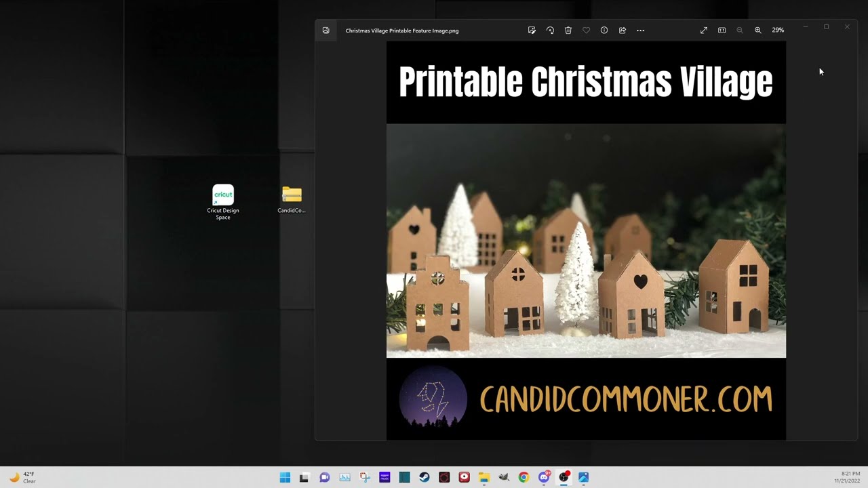
Task: Open Google Chrome from the taskbar
Action: (524, 477)
